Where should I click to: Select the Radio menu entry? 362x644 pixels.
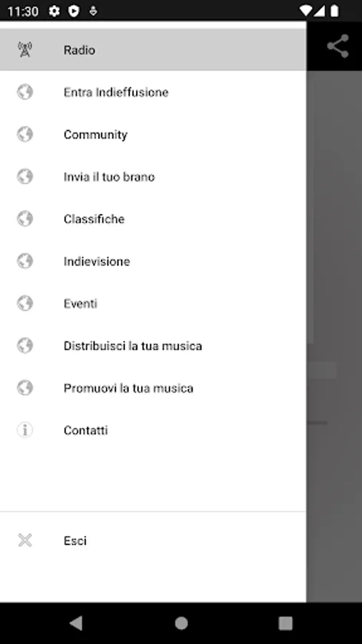153,49
